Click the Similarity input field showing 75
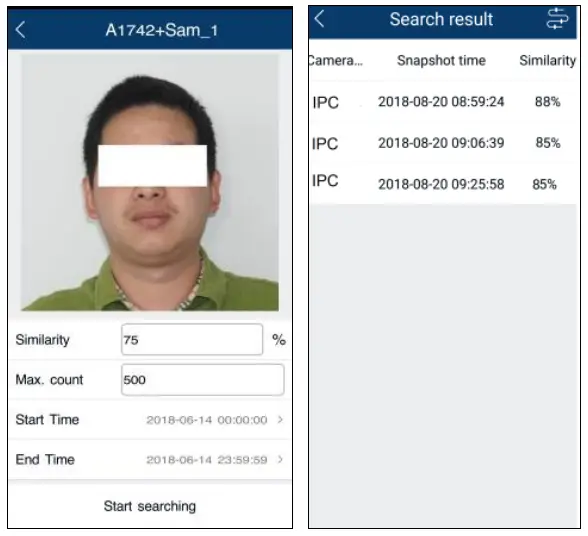The width and height of the screenshot is (588, 536). [x=192, y=339]
